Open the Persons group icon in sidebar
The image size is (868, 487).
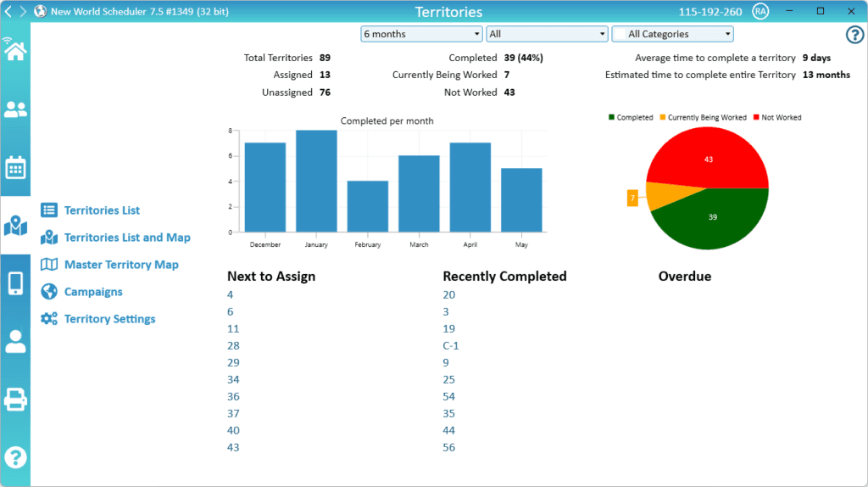[15, 109]
